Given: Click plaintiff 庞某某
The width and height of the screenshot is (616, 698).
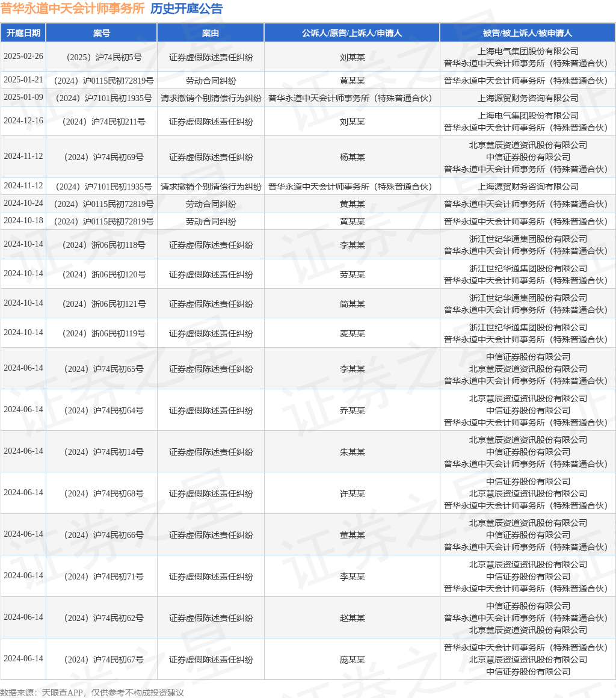Looking at the screenshot, I should pyautogui.click(x=352, y=659).
